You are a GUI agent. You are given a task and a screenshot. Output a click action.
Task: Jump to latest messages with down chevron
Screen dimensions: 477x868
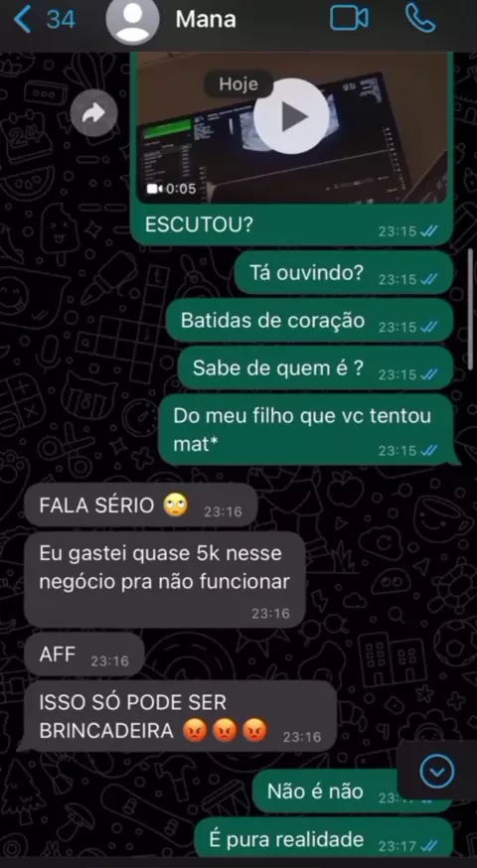[437, 771]
